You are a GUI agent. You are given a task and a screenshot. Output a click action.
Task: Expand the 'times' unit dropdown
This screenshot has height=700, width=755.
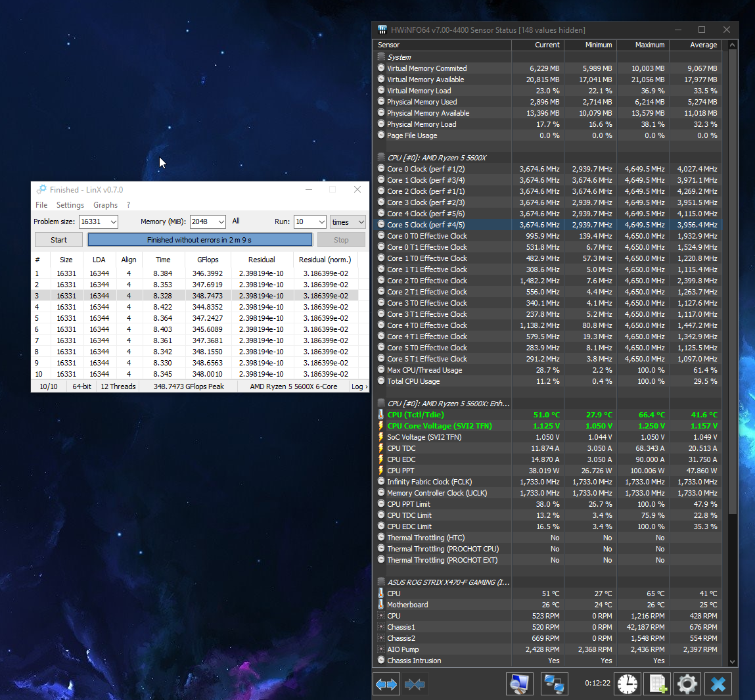point(360,222)
